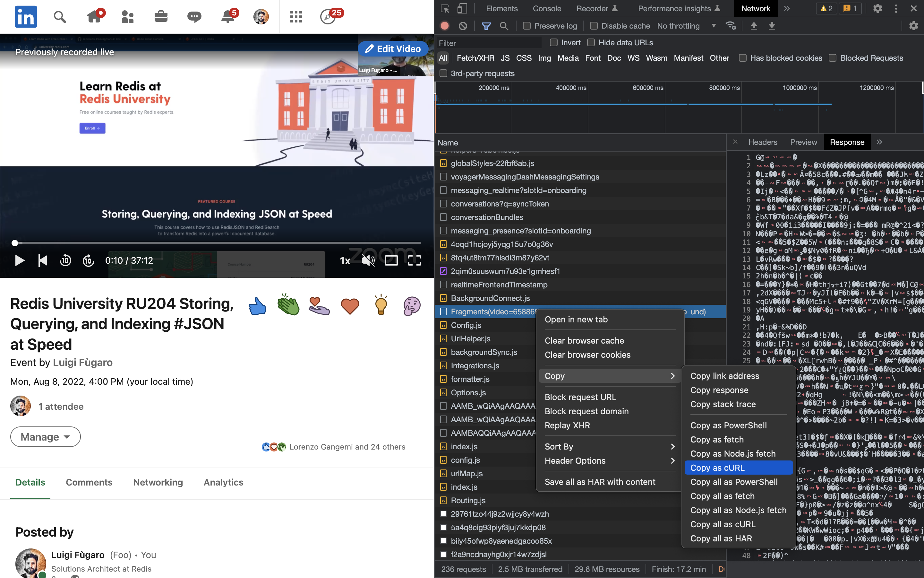Open DevTools main settings gear
This screenshot has width=924, height=578.
coord(877,8)
